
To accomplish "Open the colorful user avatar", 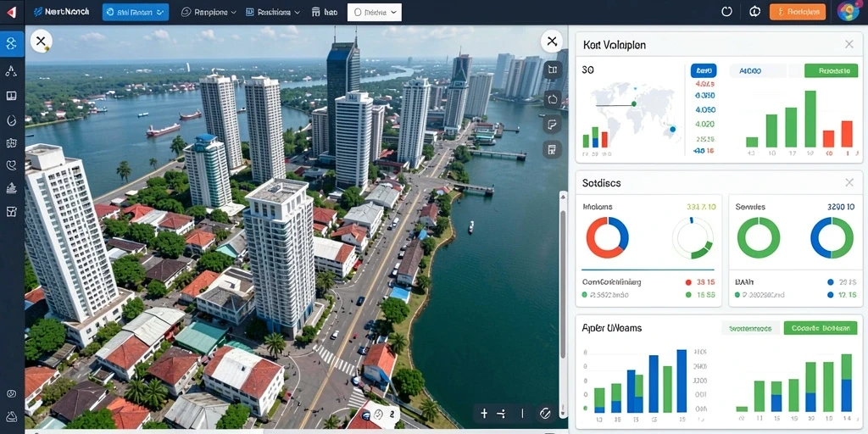I will (x=848, y=11).
